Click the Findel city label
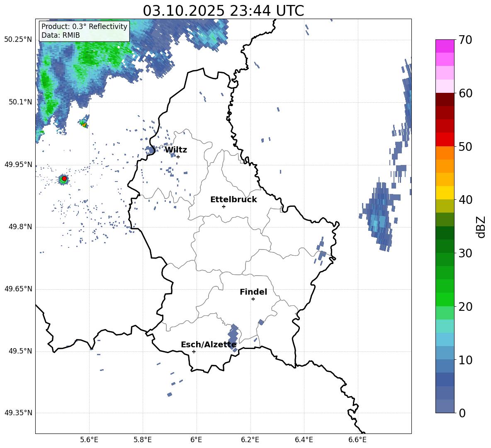This screenshot has height=448, width=491. pos(253,292)
